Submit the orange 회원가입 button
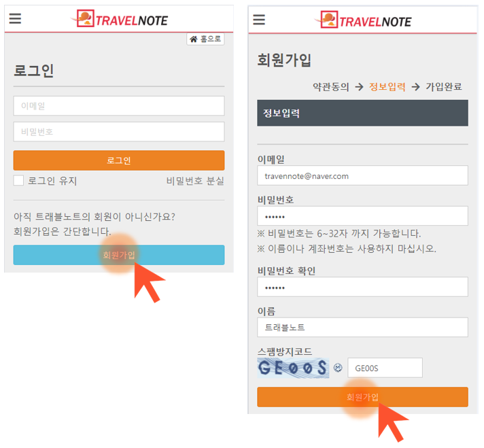Screen dimensions: 484x448 pyautogui.click(x=362, y=397)
